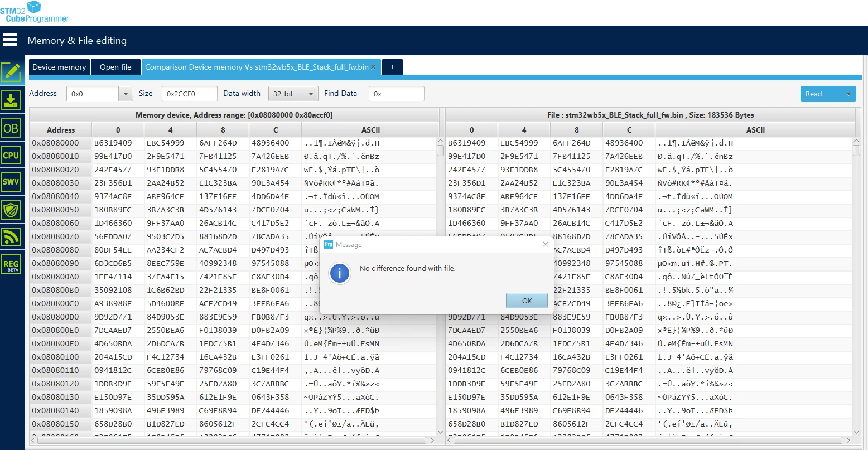Click the 'No difference found with file.' message
This screenshot has height=450, width=868.
[408, 269]
